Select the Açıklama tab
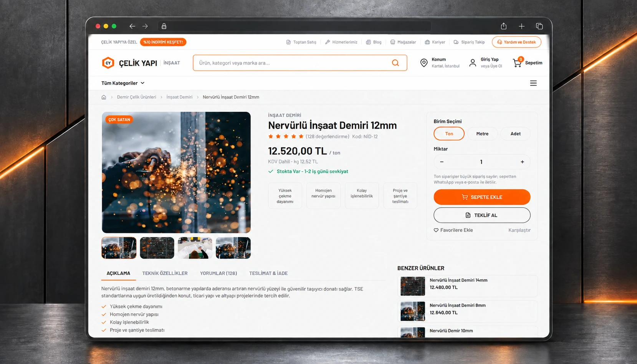 click(118, 273)
